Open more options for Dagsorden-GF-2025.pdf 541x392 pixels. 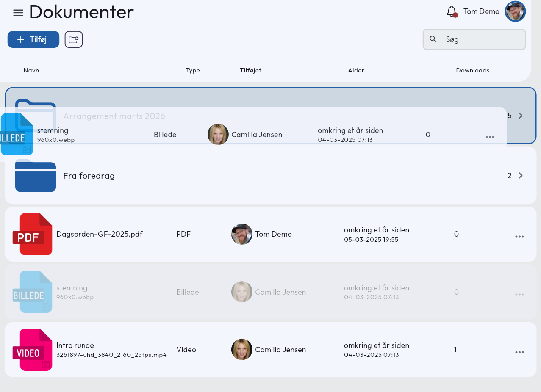519,237
